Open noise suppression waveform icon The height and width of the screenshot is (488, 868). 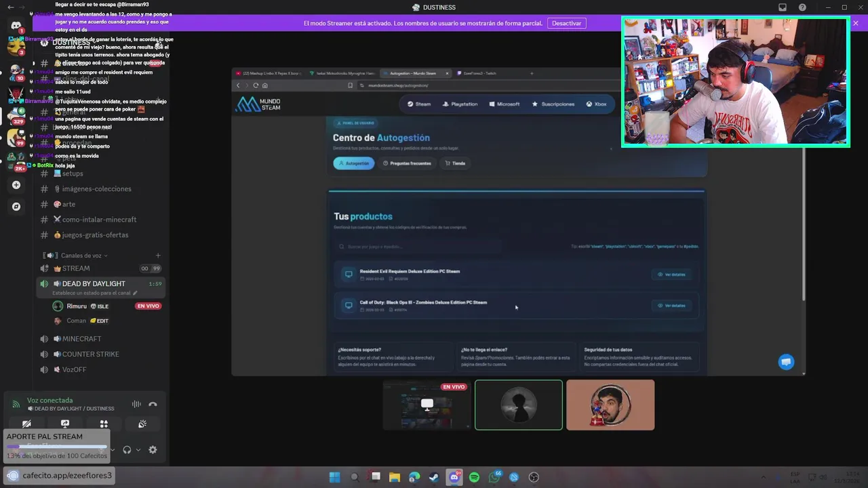136,404
